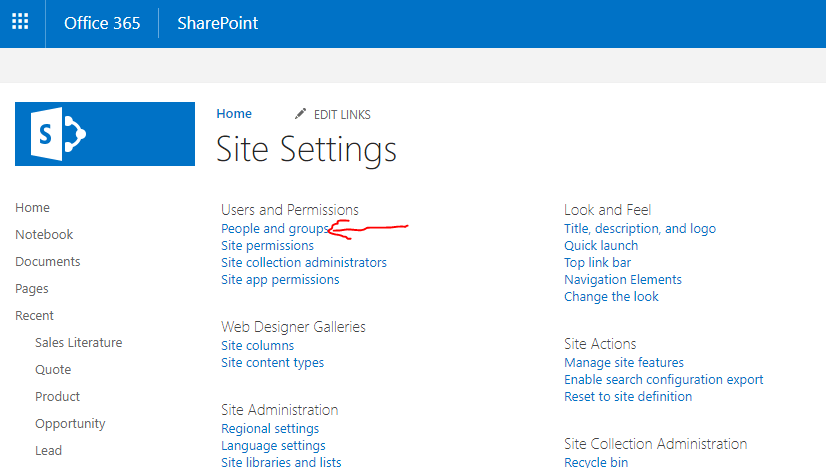Open the Sales Literature recent item
The height and width of the screenshot is (468, 826).
(78, 343)
